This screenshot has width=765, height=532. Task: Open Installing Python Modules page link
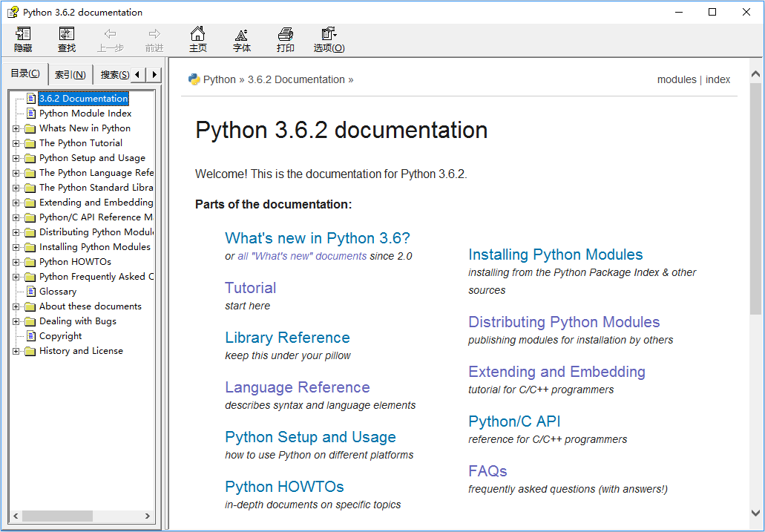pyautogui.click(x=555, y=254)
